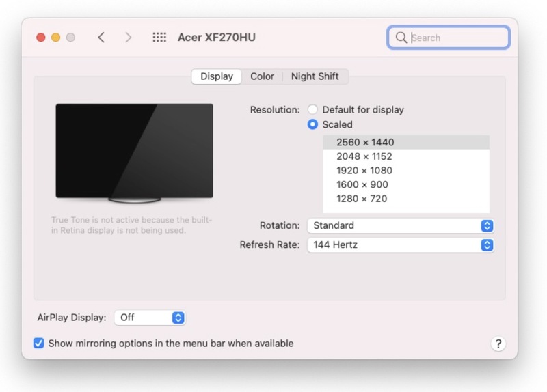
Task: Open the Refresh Rate dropdown
Action: pos(401,245)
